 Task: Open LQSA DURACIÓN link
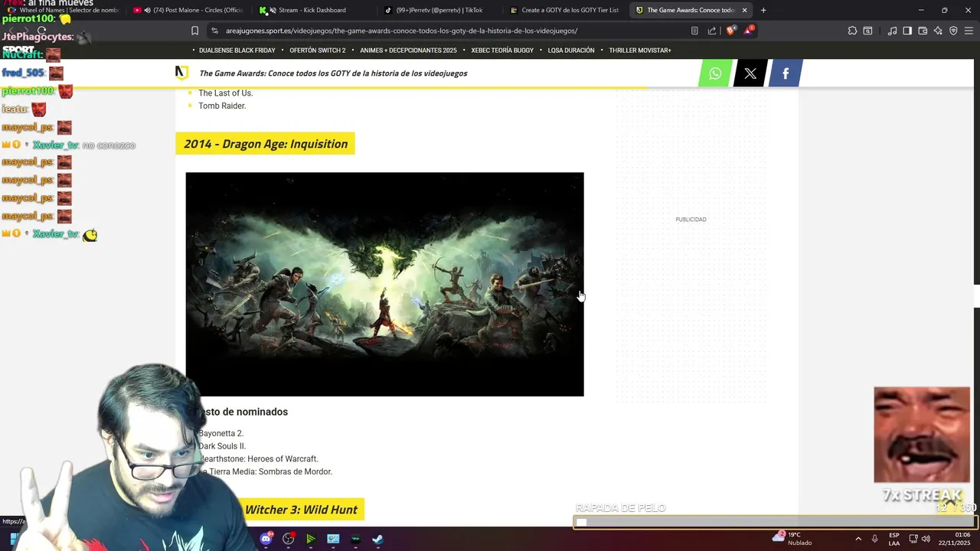click(x=571, y=51)
